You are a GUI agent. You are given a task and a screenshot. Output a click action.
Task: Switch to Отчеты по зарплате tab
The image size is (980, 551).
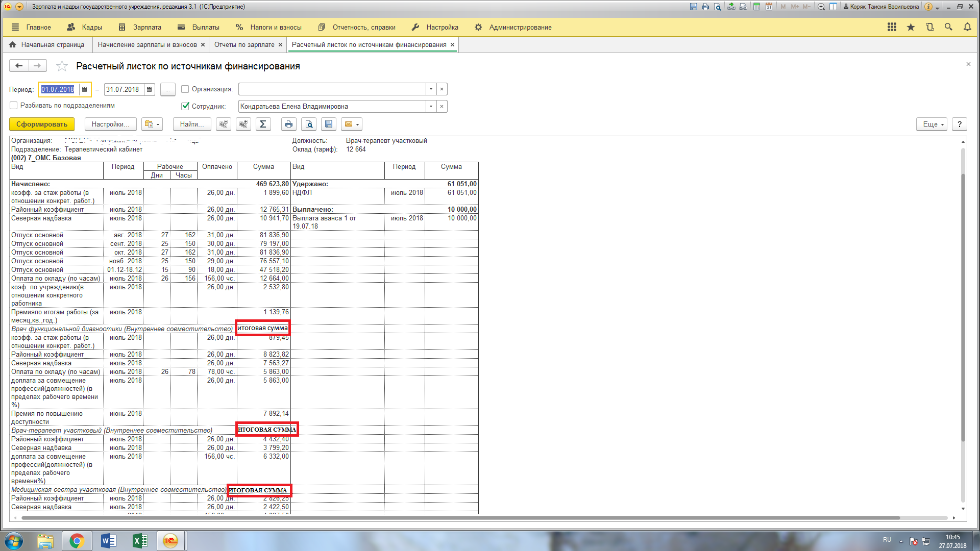coord(244,45)
